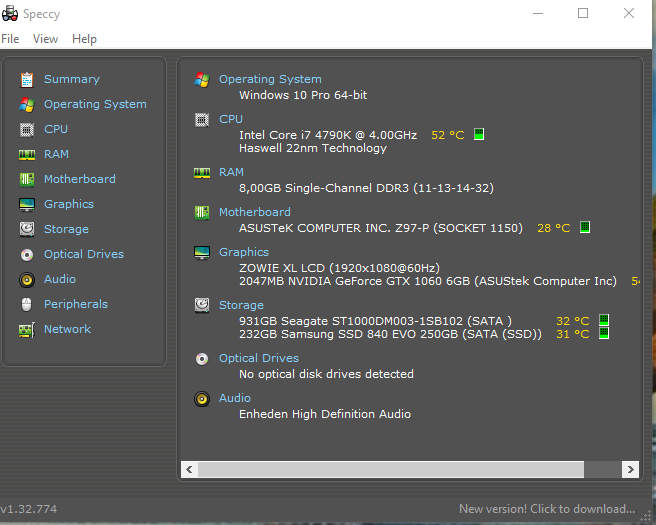Image resolution: width=656 pixels, height=525 pixels.
Task: Select Peripherals in the sidebar
Action: pyautogui.click(x=76, y=304)
